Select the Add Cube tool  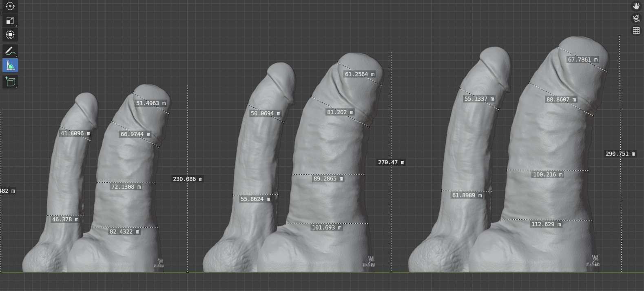click(10, 82)
